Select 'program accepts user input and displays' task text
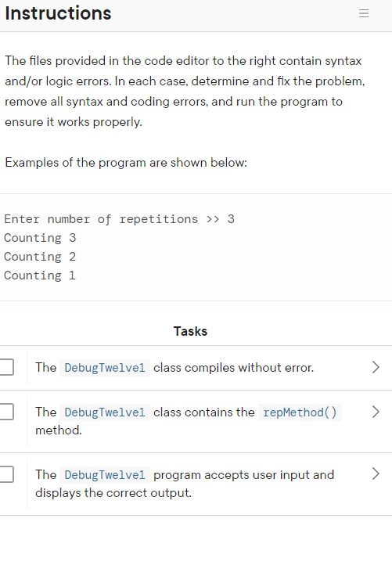The width and height of the screenshot is (392, 569). pyautogui.click(x=185, y=484)
